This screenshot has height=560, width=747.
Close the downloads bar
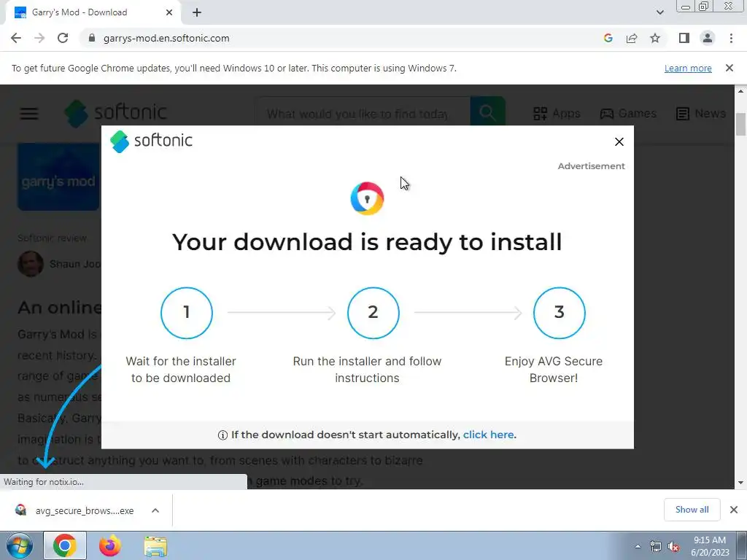pos(734,510)
